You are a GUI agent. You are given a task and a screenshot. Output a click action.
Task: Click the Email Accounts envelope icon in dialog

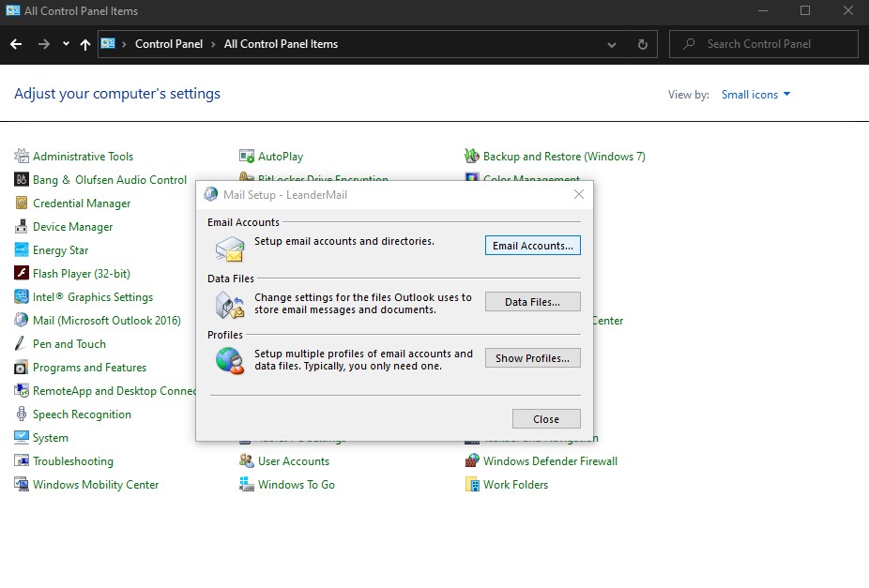229,249
